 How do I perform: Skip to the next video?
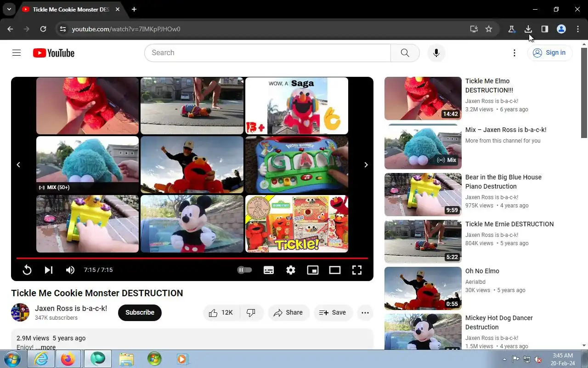[49, 270]
